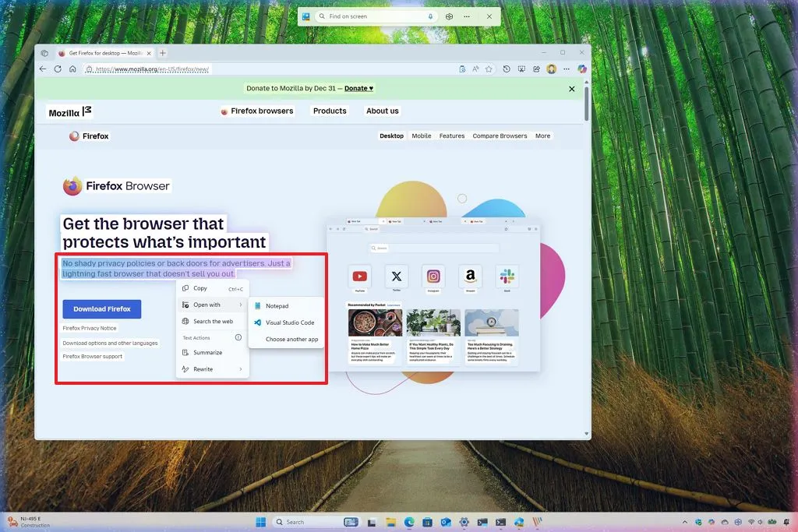Choose Visual Studio Code in submenu
This screenshot has height=532, width=798.
(289, 322)
